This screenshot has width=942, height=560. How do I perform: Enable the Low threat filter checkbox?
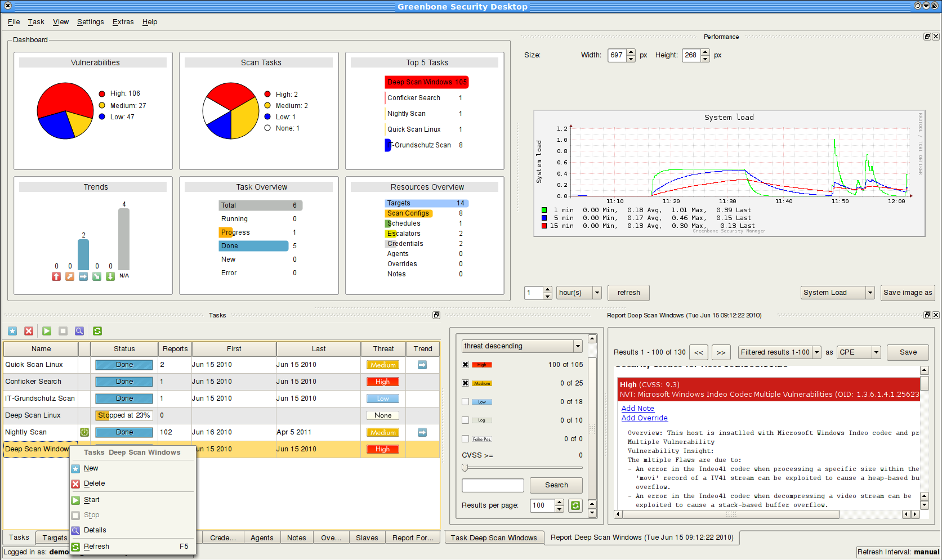465,402
